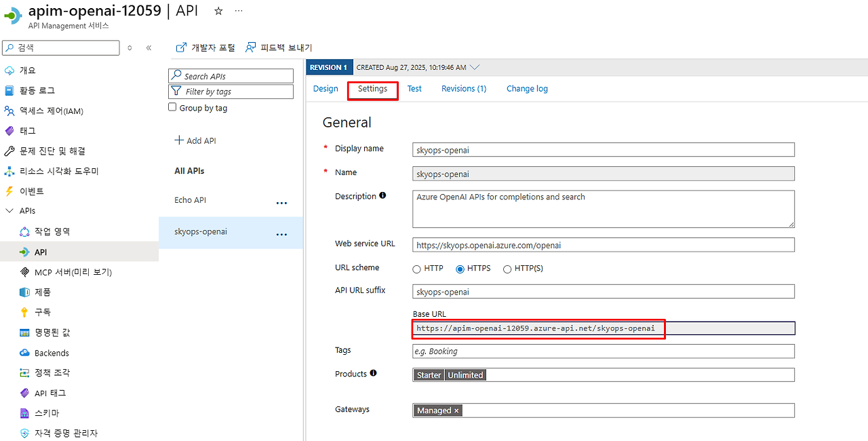Click the Base URL field
Image resolution: width=868 pixels, height=441 pixels.
click(x=604, y=328)
